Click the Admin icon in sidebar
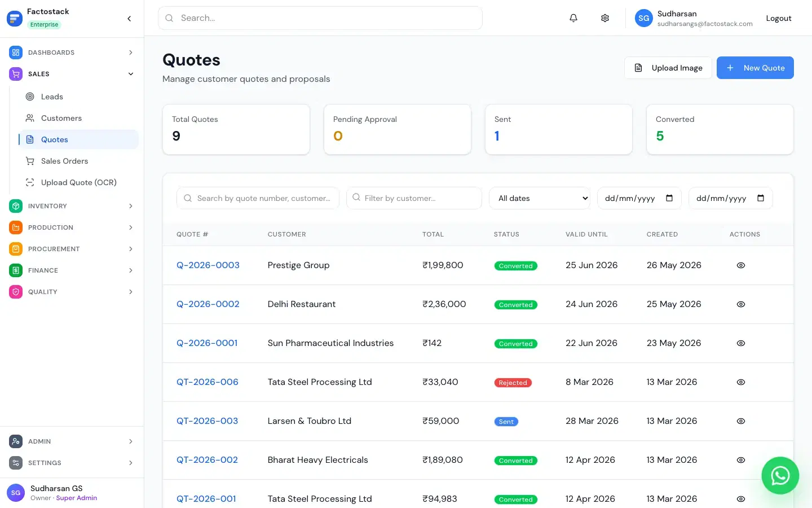The width and height of the screenshot is (812, 508). click(16, 441)
